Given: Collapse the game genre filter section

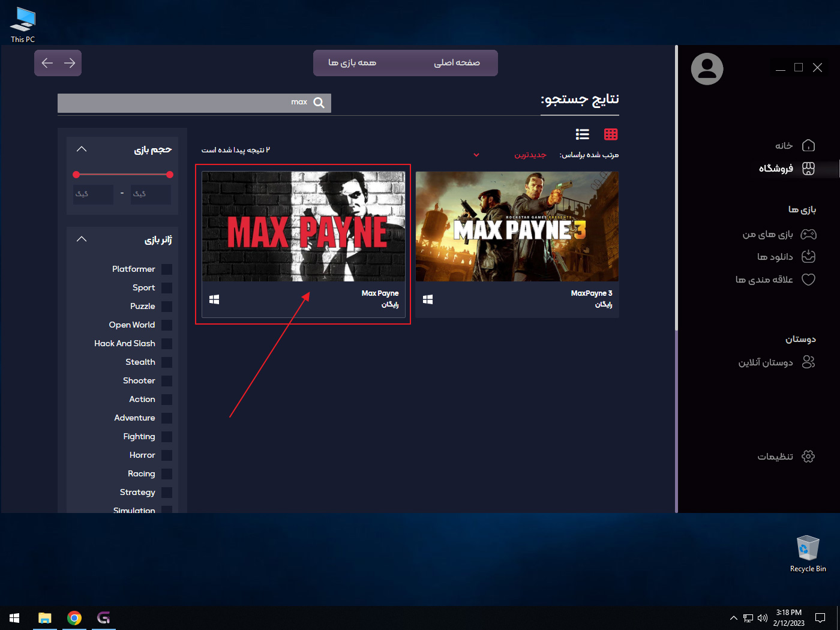Looking at the screenshot, I should pyautogui.click(x=82, y=239).
